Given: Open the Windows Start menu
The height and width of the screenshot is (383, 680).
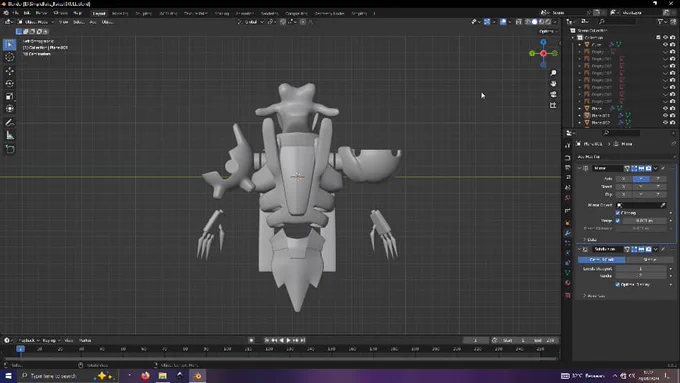Looking at the screenshot, I should (8, 376).
